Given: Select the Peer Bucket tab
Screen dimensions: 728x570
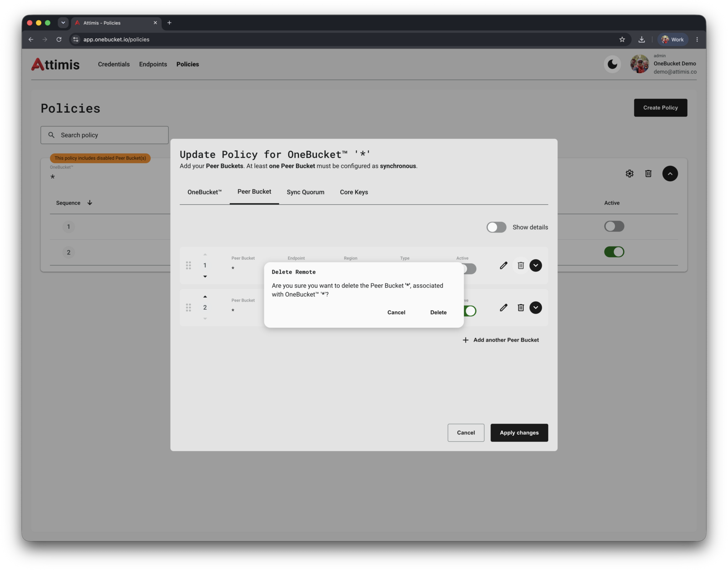Looking at the screenshot, I should (254, 192).
